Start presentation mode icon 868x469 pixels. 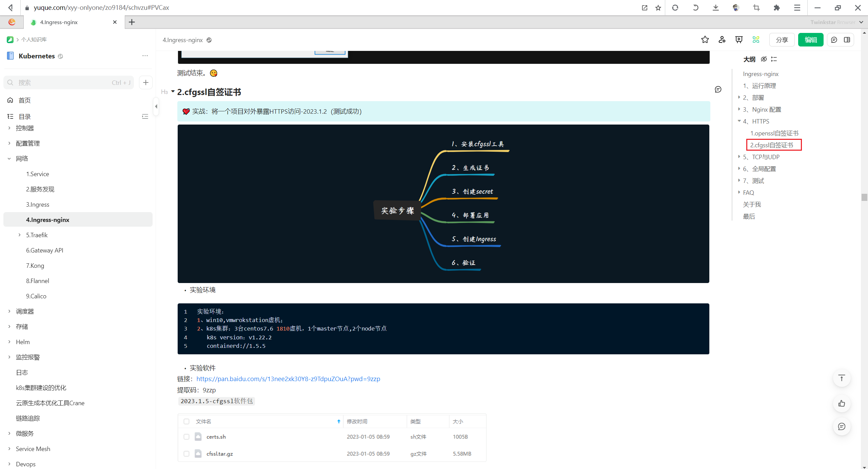tap(739, 40)
